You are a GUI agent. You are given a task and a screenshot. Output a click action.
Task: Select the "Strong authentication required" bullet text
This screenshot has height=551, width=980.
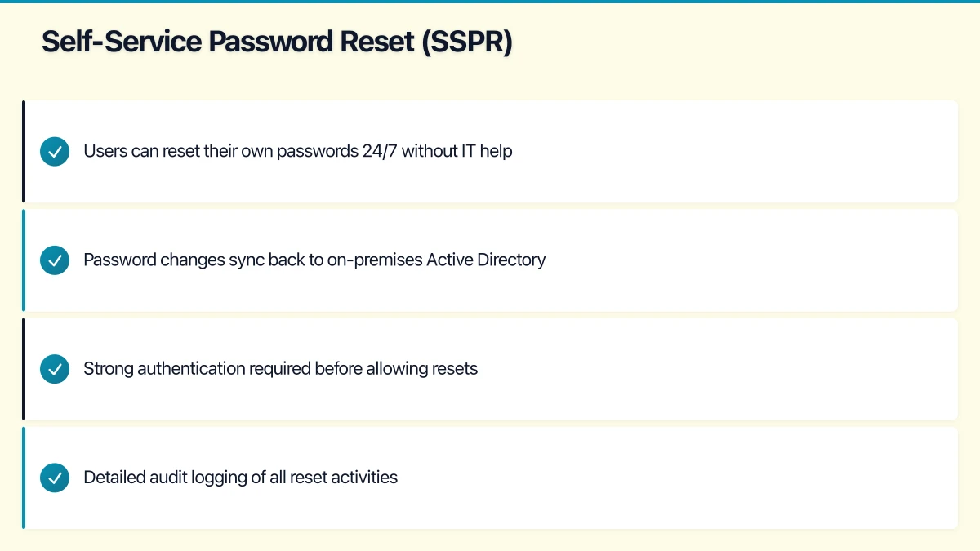coord(280,369)
